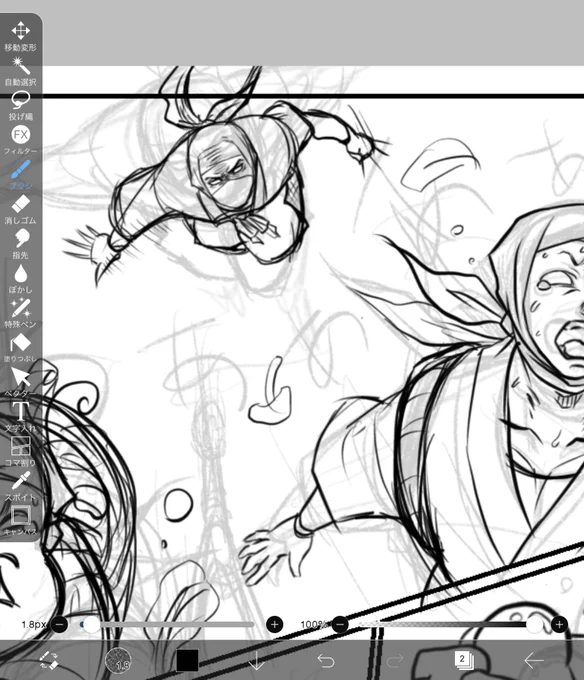Choose the 文字入れ text tool

(x=20, y=417)
